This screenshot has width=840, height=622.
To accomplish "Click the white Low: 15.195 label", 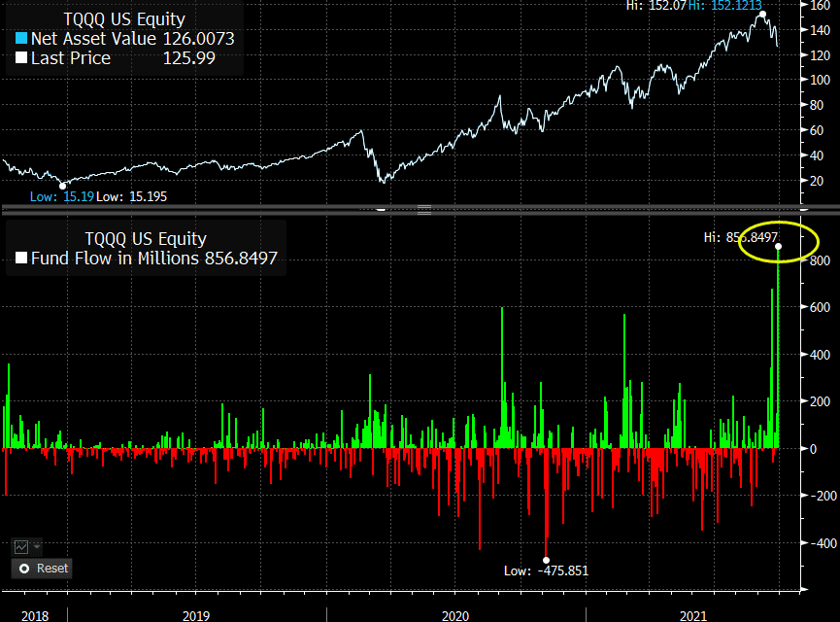I will [132, 196].
